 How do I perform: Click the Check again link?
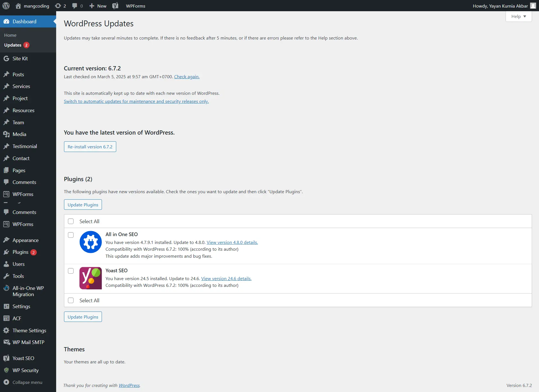[187, 77]
